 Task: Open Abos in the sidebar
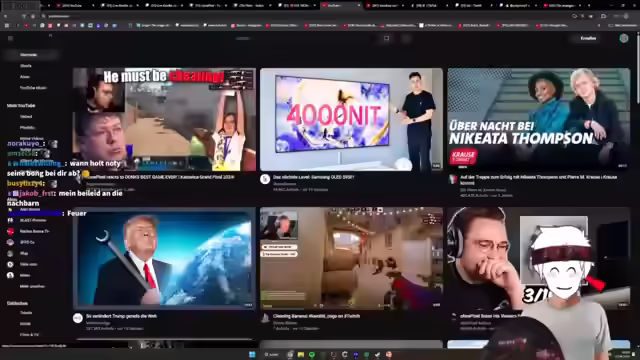[25, 77]
